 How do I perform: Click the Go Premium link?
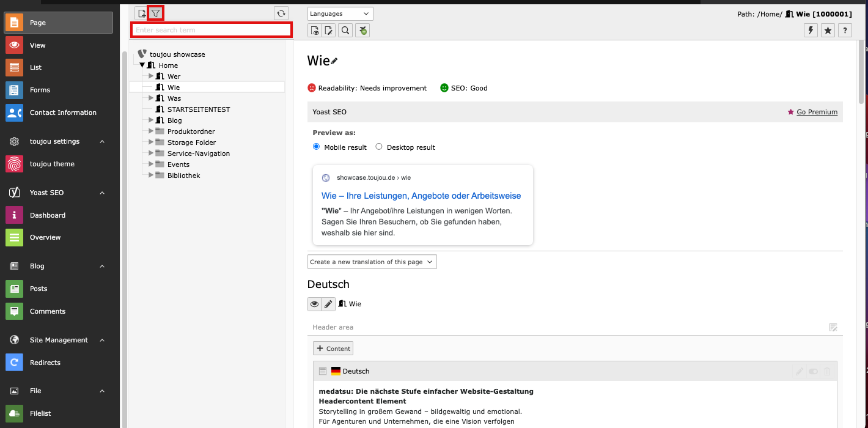click(817, 112)
